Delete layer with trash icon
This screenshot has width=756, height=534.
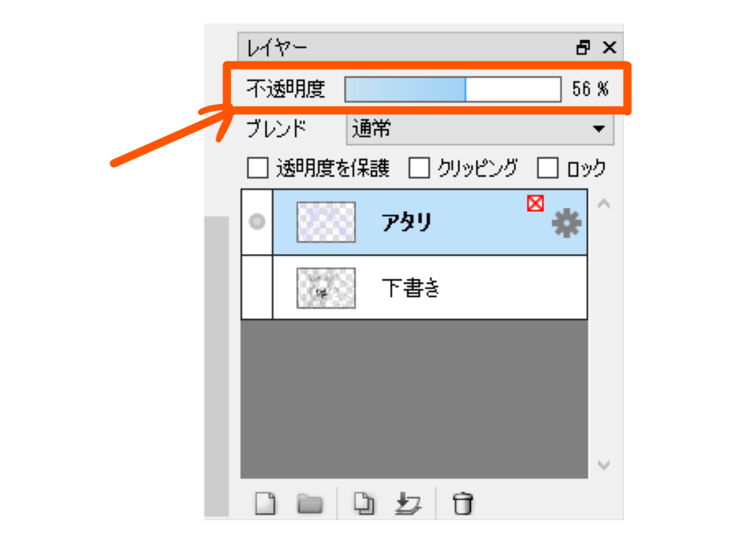463,504
